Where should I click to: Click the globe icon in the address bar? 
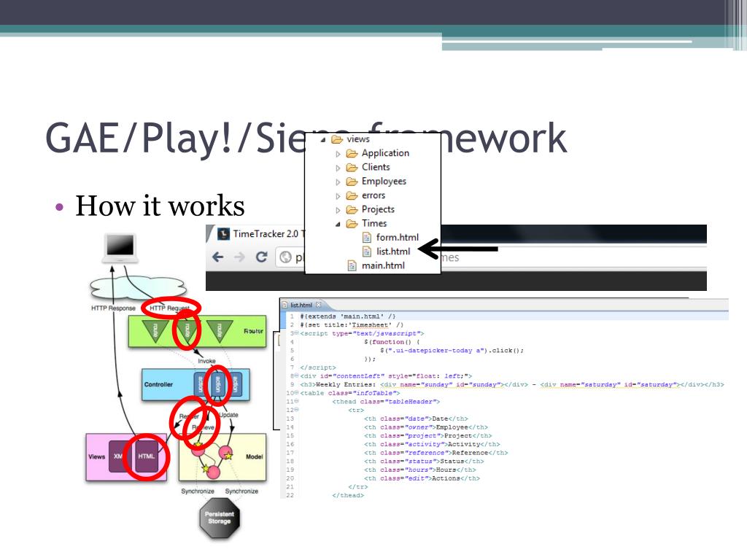coord(285,257)
